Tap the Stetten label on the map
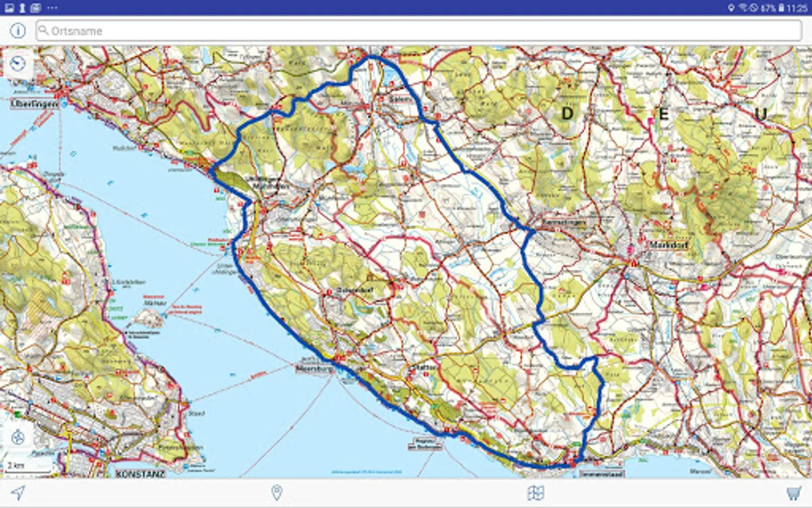This screenshot has height=508, width=812. pyautogui.click(x=424, y=367)
